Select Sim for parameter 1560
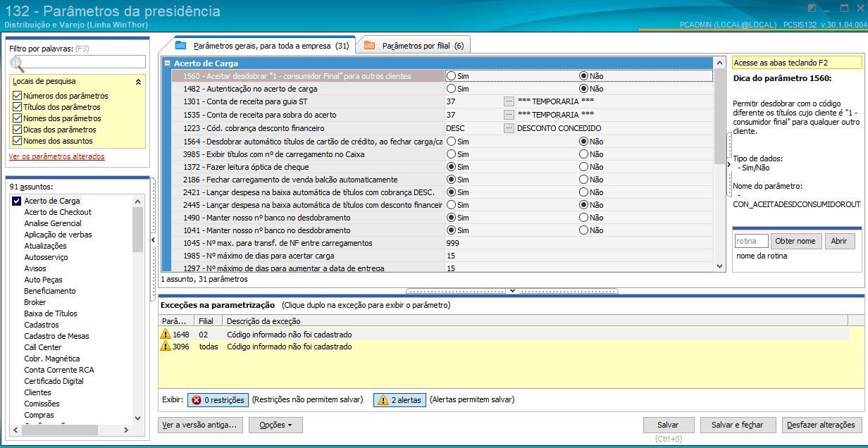The height and width of the screenshot is (448, 868). tap(451, 76)
